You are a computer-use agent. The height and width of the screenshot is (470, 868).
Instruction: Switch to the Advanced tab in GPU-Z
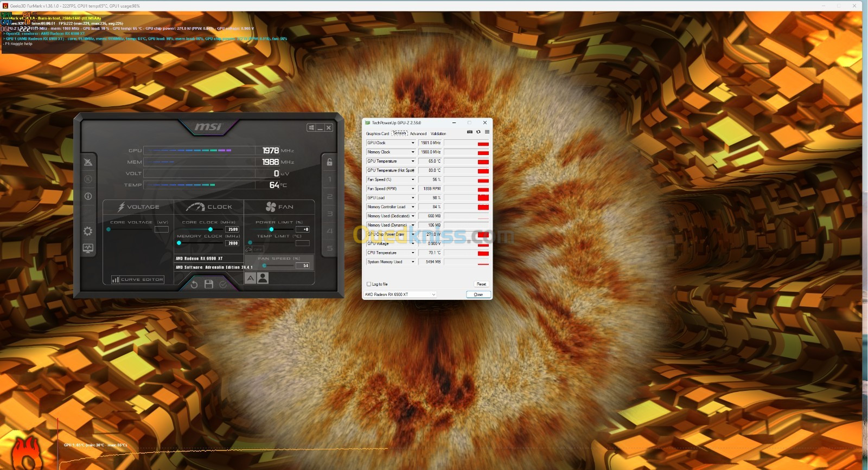click(418, 133)
